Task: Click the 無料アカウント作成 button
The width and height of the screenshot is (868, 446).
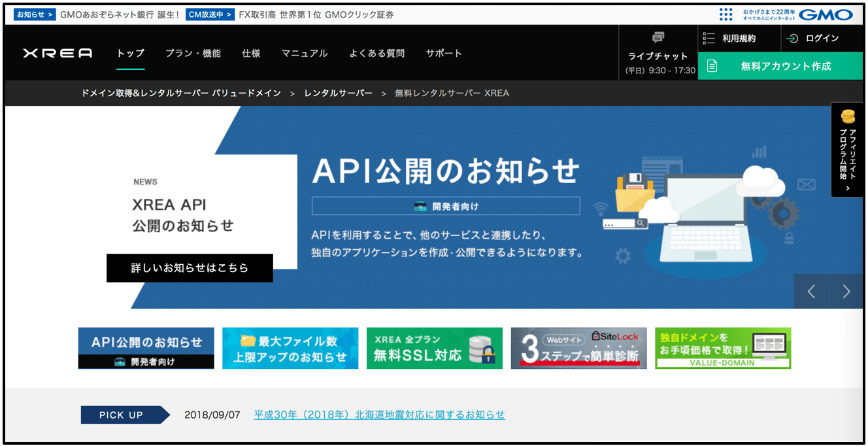Action: (x=780, y=66)
